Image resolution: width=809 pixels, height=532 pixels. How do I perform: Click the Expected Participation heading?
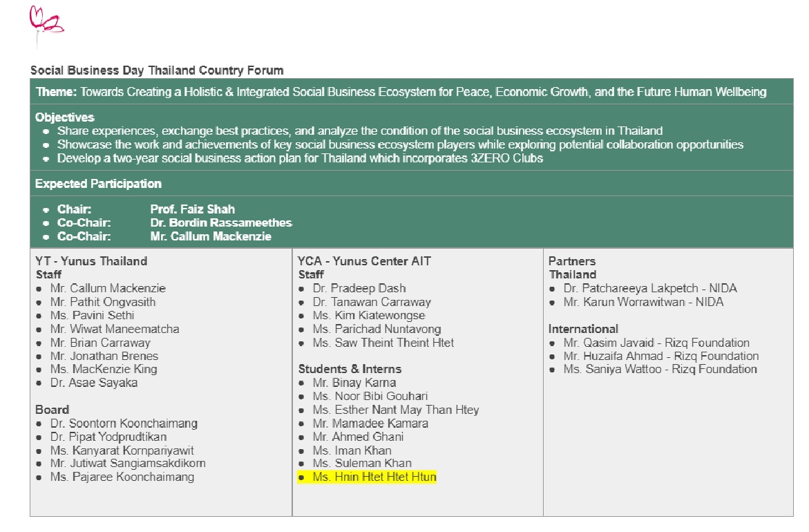click(98, 184)
